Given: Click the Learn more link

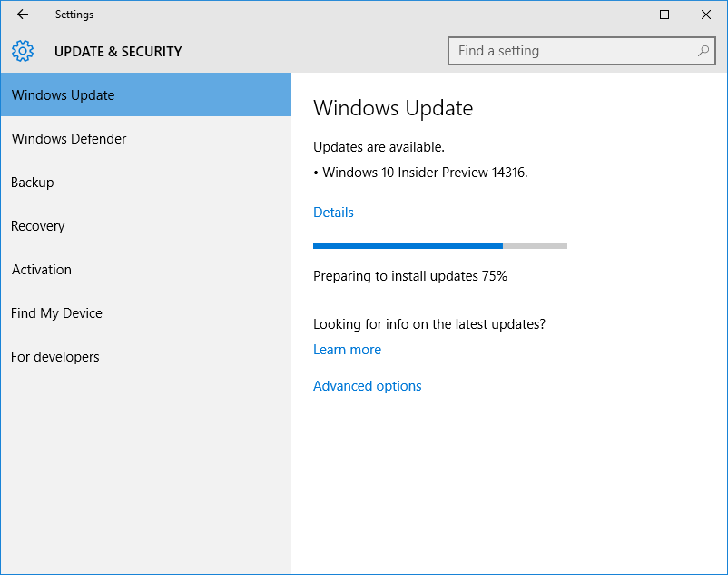Looking at the screenshot, I should 347,350.
